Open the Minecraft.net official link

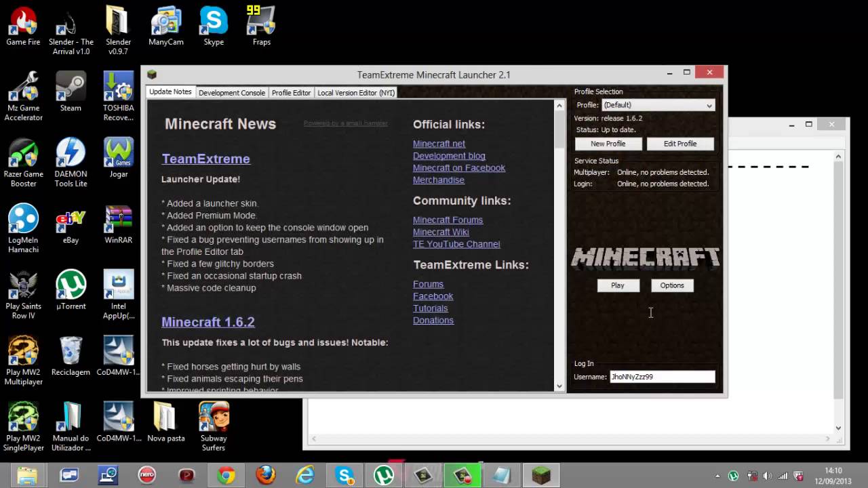(x=439, y=144)
